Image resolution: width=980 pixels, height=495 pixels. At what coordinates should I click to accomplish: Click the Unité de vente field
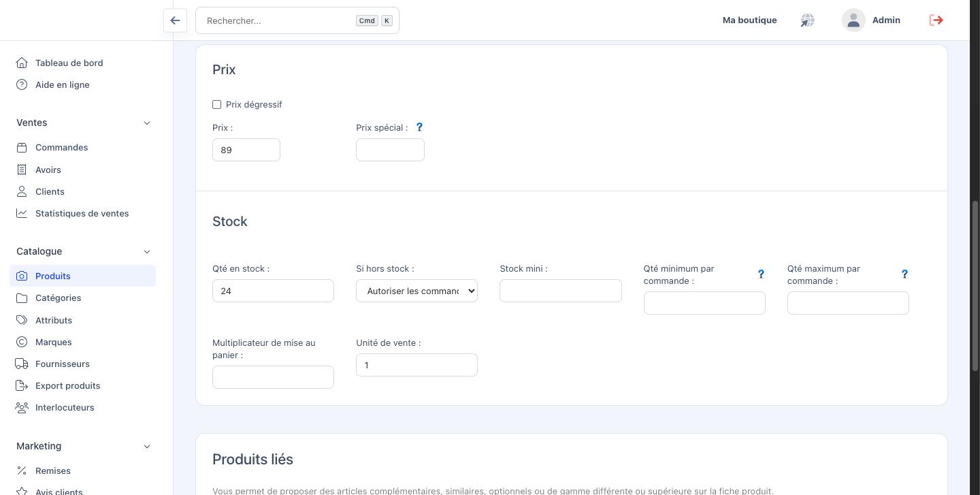coord(416,365)
